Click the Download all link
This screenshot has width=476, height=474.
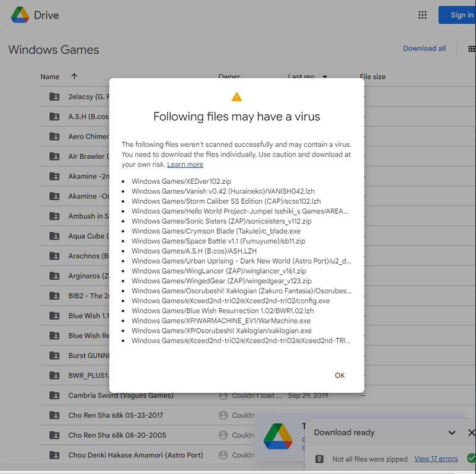coord(424,48)
